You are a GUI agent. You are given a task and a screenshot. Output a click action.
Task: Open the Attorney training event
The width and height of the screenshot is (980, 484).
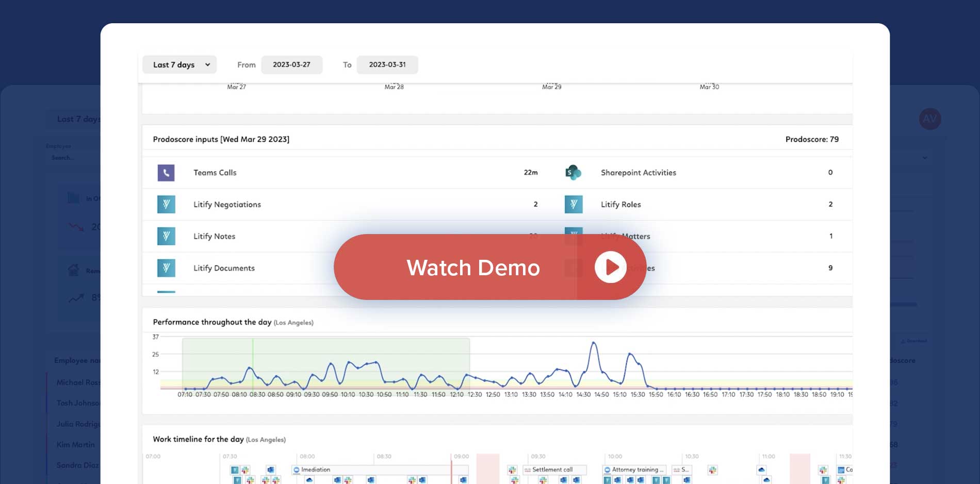click(635, 470)
